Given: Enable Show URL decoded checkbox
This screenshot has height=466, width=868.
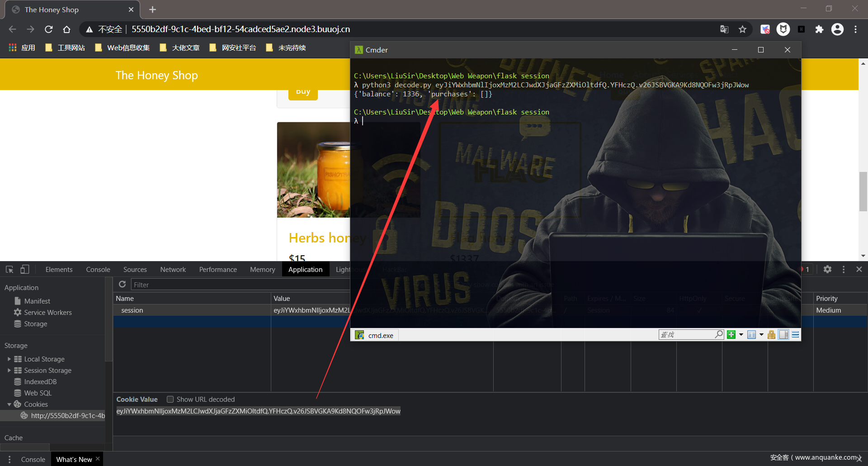Looking at the screenshot, I should [x=170, y=399].
